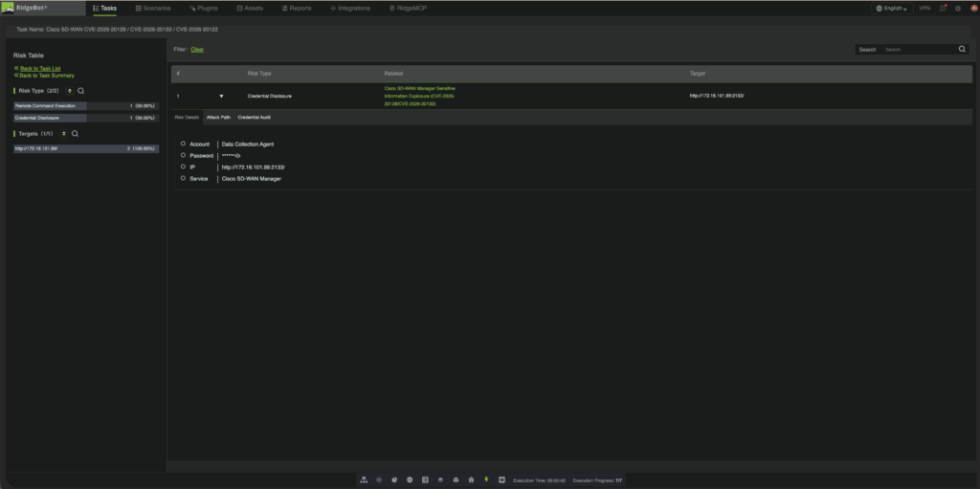Collapse the Credential Disclosure row arrow

(x=221, y=97)
